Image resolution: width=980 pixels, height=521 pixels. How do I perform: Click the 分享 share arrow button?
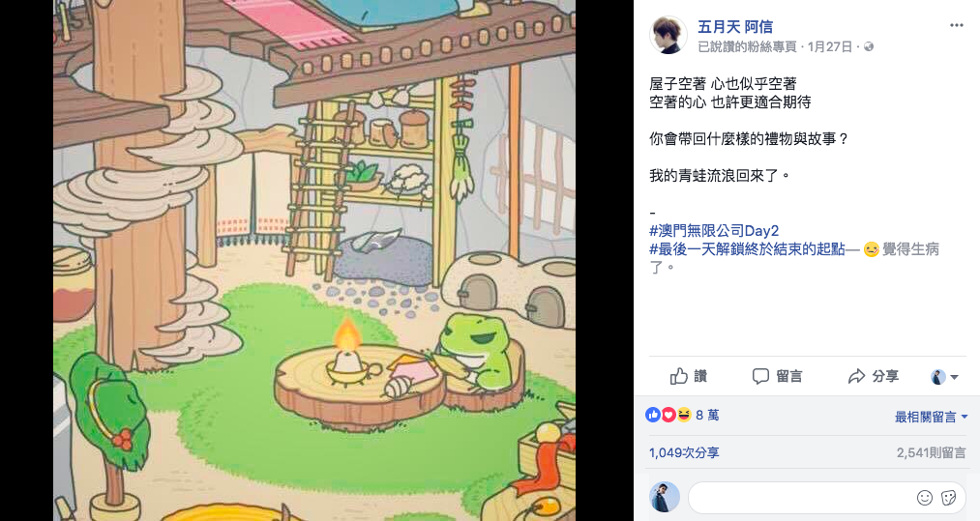pyautogui.click(x=874, y=376)
